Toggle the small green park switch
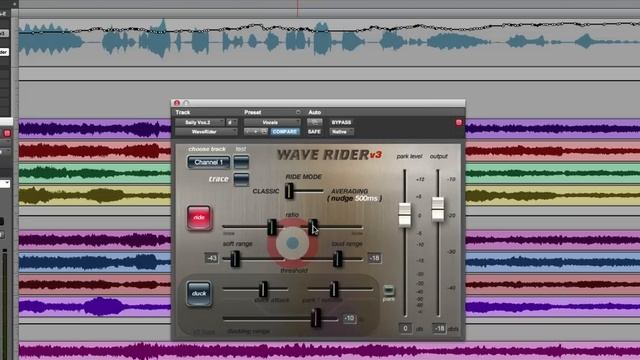The width and height of the screenshot is (640, 360). 389,290
